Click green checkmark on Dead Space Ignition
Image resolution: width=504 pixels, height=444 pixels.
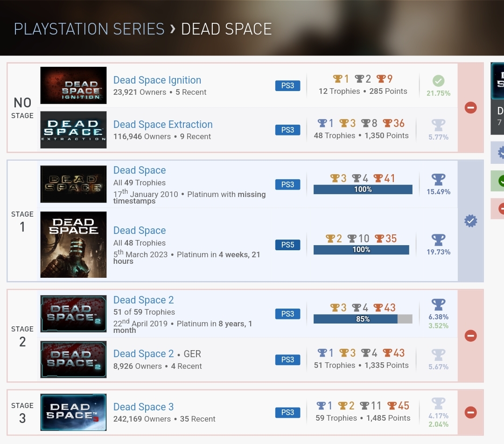click(x=438, y=81)
